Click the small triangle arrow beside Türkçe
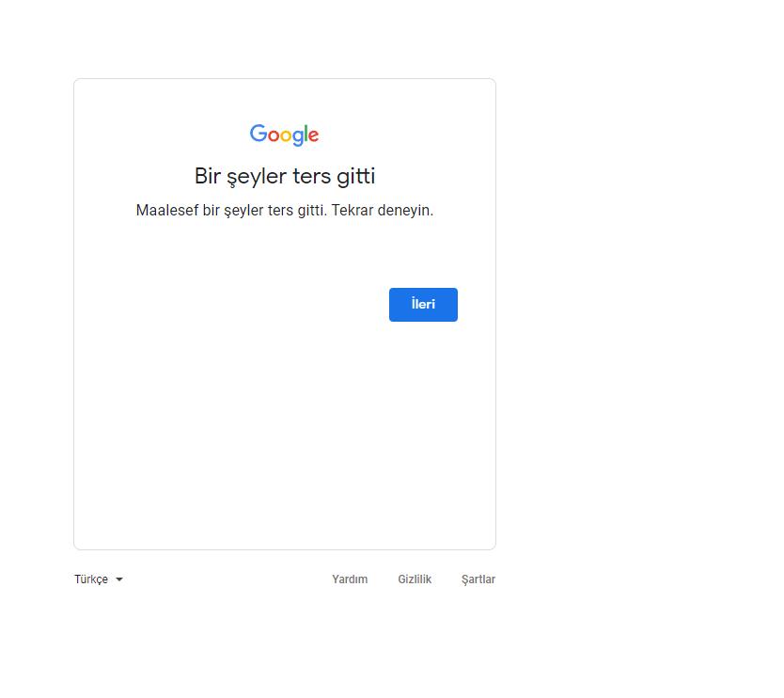The image size is (784, 698). click(x=119, y=579)
